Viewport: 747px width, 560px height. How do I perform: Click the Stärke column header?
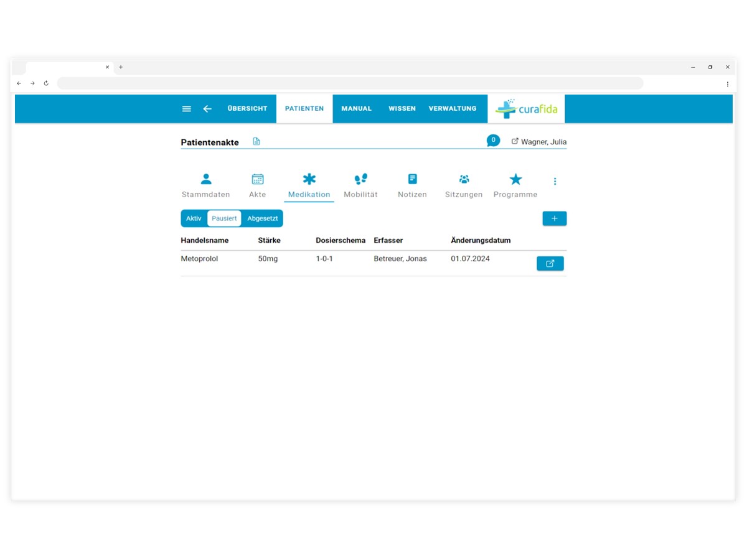(x=270, y=240)
